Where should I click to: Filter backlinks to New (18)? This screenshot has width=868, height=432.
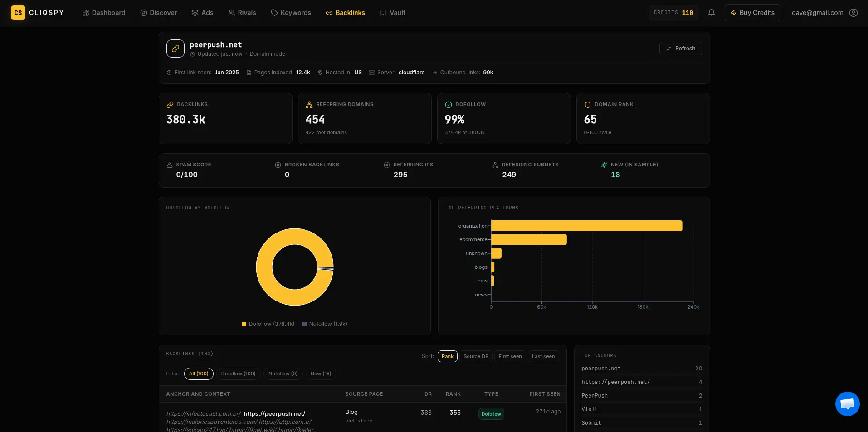[x=321, y=374]
